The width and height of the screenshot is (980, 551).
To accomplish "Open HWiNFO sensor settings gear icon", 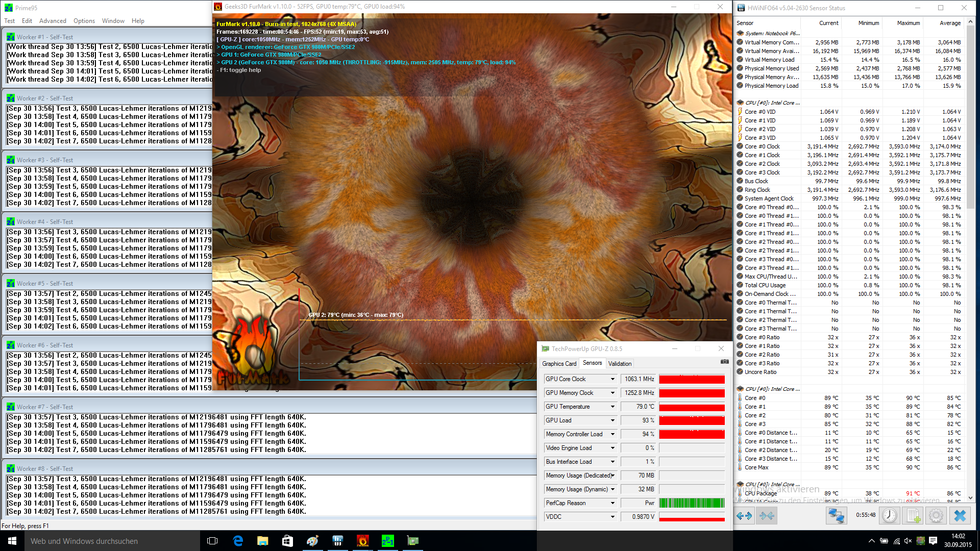I will point(936,516).
